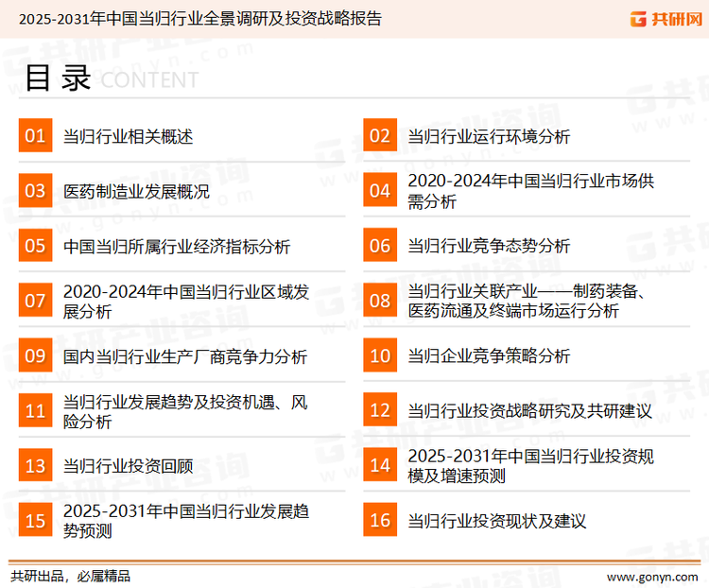The height and width of the screenshot is (588, 709).
Task: Open 当归企业竞争策略分析 chapter
Action: pyautogui.click(x=489, y=356)
